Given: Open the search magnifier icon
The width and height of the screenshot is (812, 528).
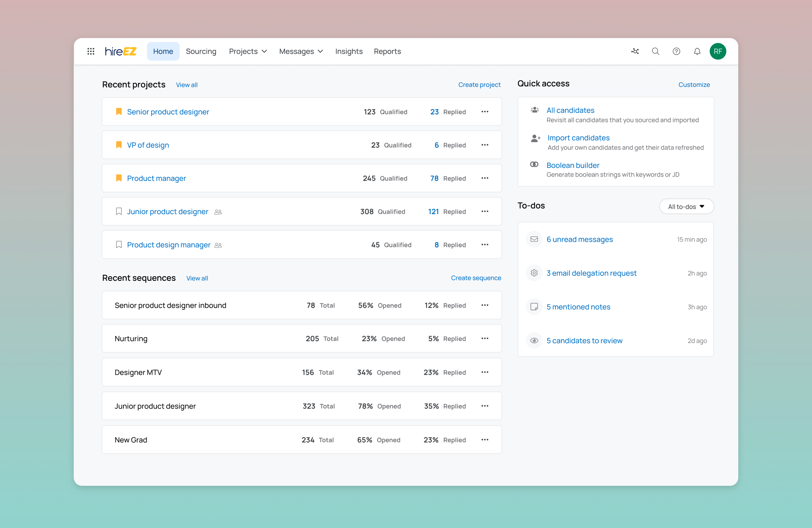Looking at the screenshot, I should [x=655, y=51].
